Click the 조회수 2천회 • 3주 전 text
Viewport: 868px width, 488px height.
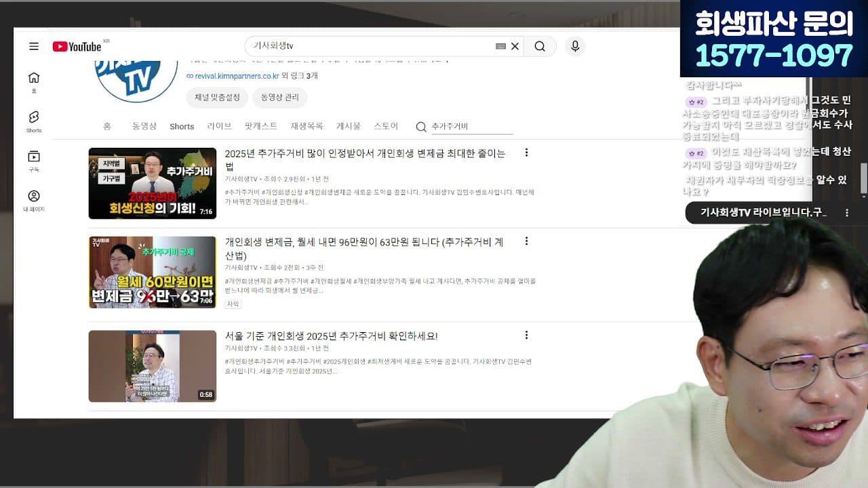(294, 268)
